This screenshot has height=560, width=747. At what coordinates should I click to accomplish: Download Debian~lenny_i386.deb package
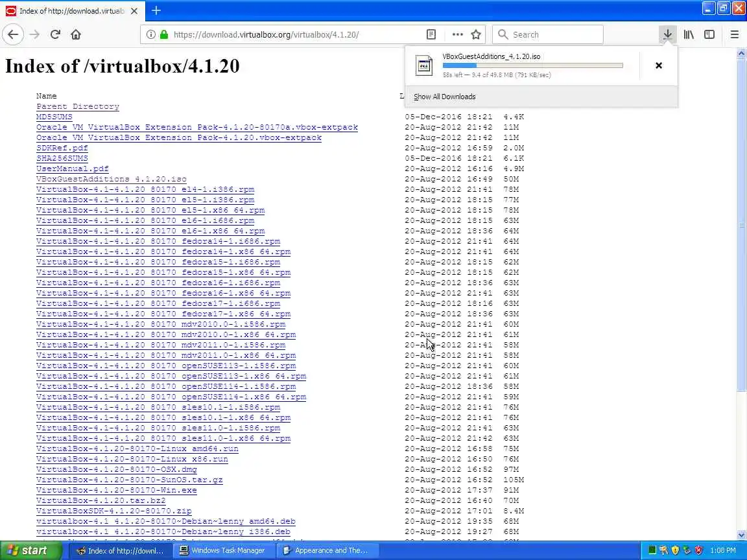(x=163, y=532)
